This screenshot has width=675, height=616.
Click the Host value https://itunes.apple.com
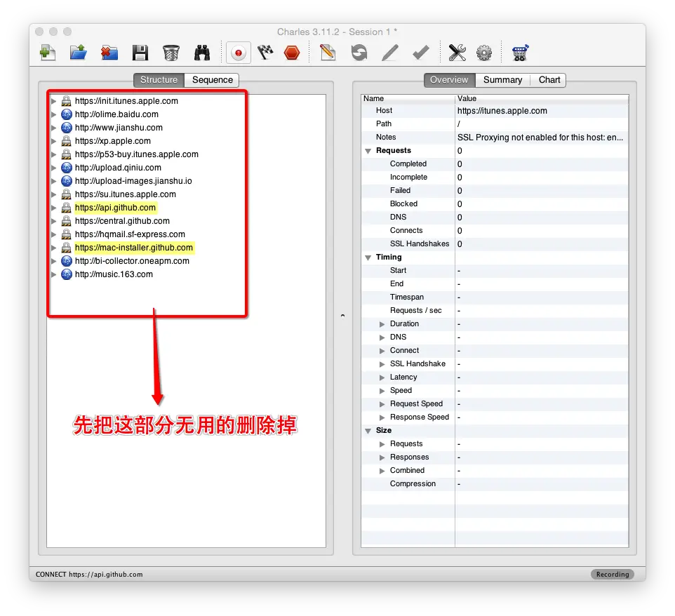502,111
